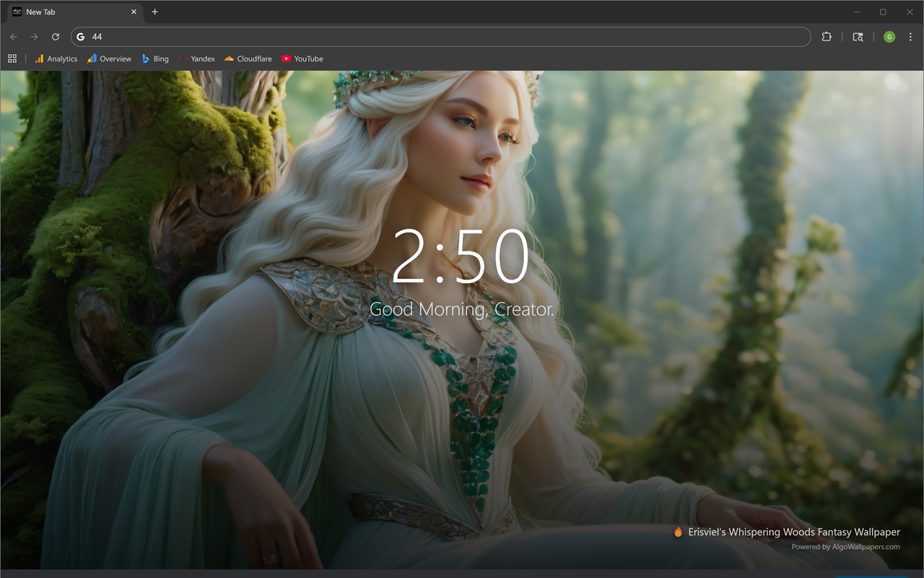Open the Cloudflare bookmark
The image size is (924, 578).
[x=248, y=59]
